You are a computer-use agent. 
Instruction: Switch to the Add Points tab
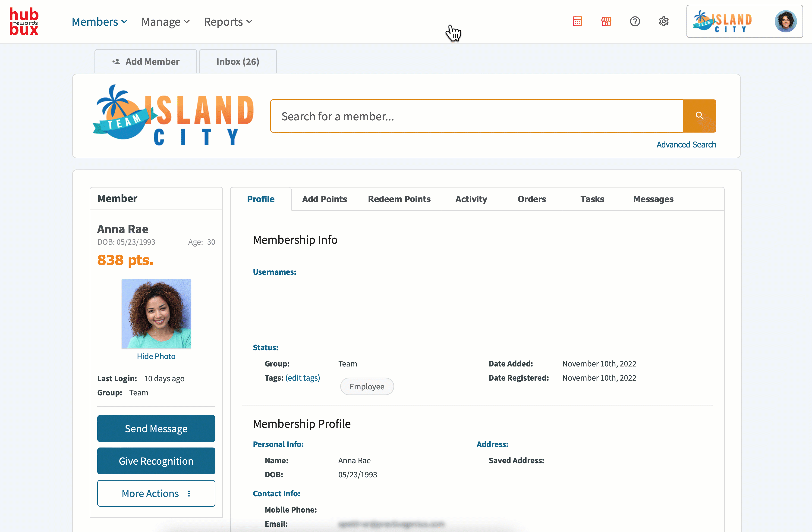pos(324,199)
